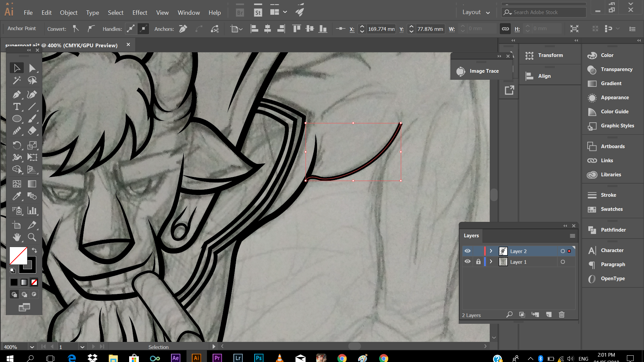Click the delete layer trash icon

(561, 314)
